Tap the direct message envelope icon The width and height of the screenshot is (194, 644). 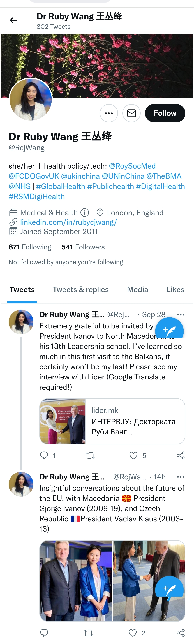coord(131,113)
